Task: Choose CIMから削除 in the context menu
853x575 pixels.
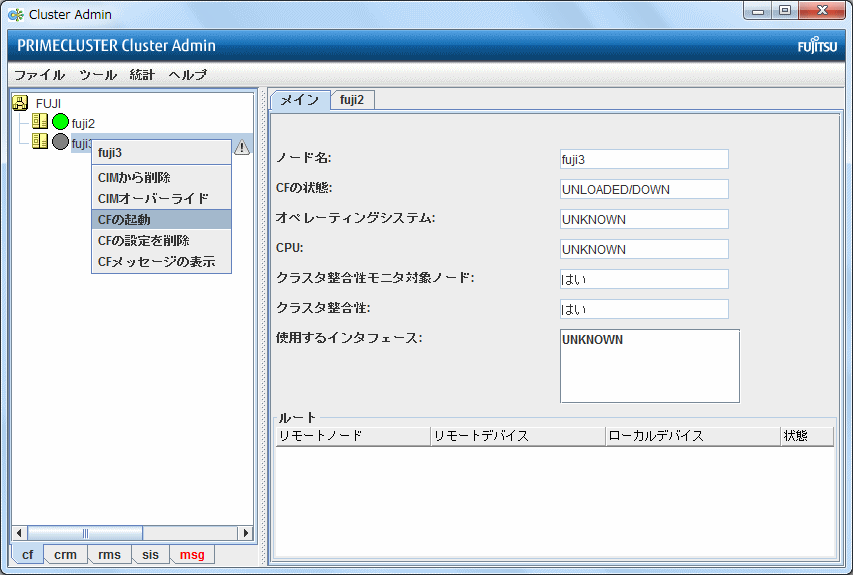Action: (134, 177)
